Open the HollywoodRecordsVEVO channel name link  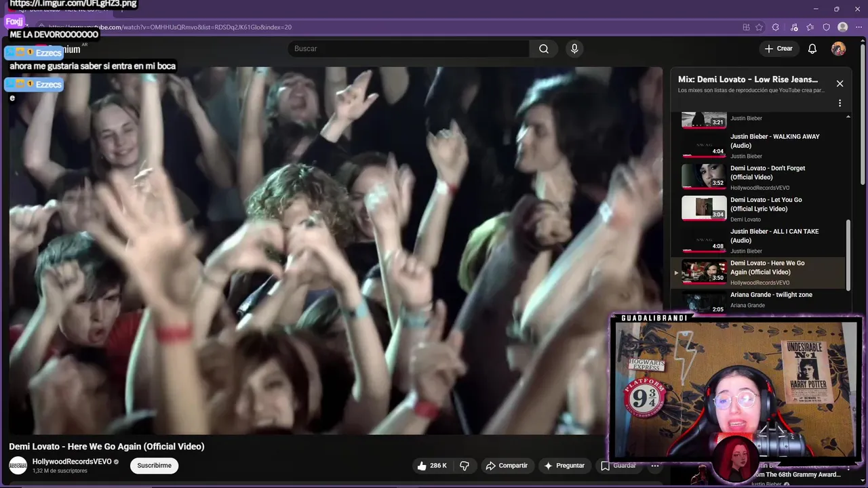(x=72, y=462)
